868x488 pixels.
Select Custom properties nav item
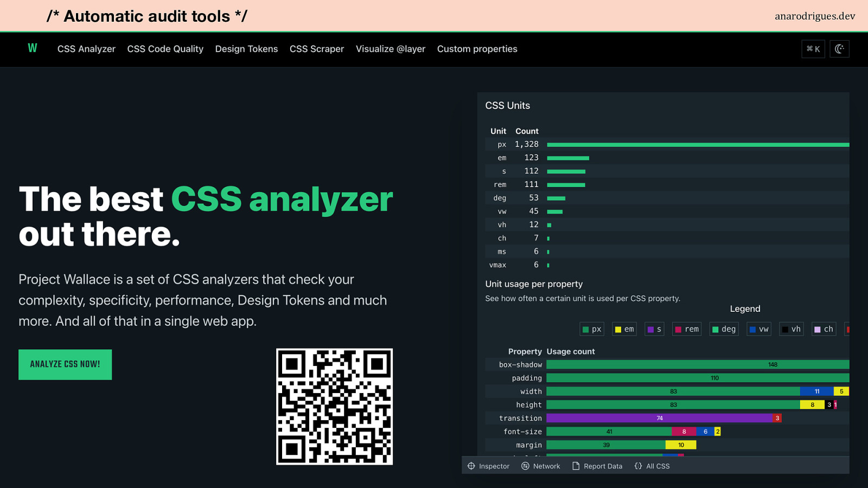click(477, 49)
